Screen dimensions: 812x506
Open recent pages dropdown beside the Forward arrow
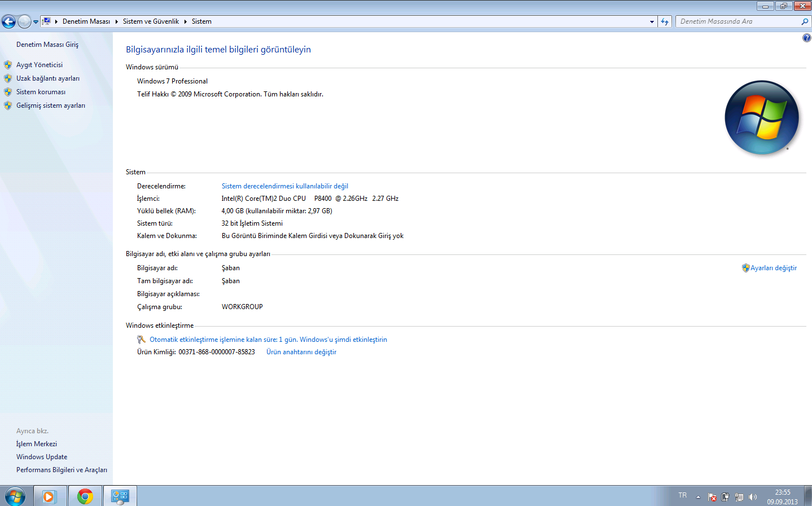(36, 22)
